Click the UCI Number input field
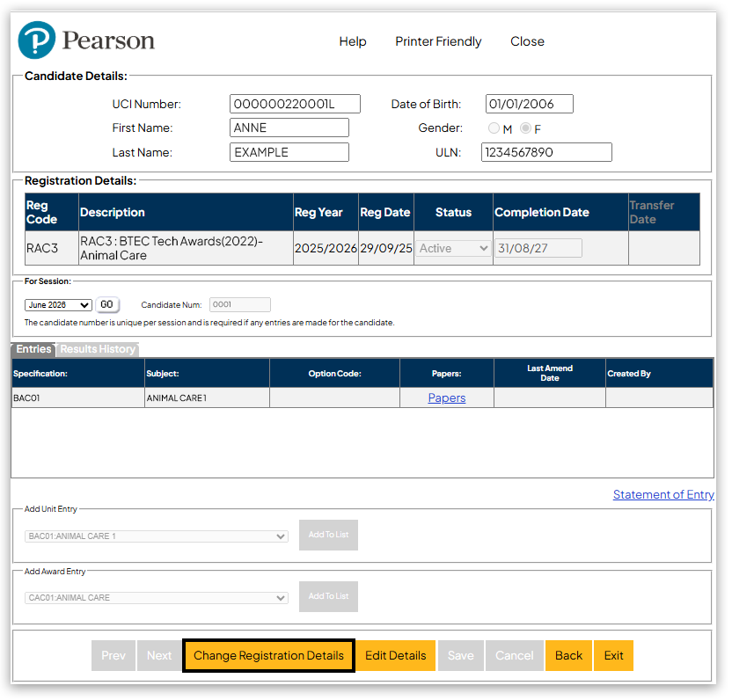The height and width of the screenshot is (700, 732). tap(295, 104)
